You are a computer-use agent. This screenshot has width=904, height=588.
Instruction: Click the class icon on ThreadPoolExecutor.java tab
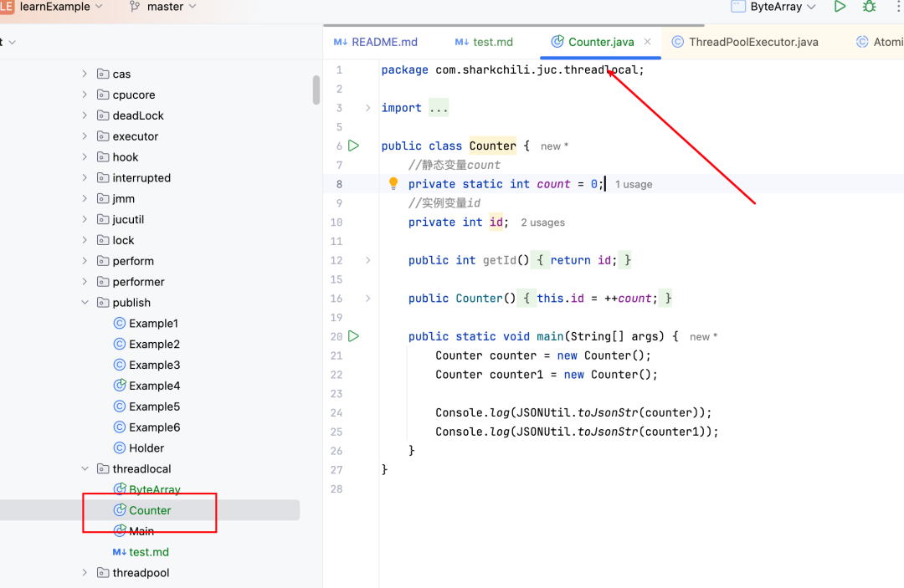tap(677, 42)
